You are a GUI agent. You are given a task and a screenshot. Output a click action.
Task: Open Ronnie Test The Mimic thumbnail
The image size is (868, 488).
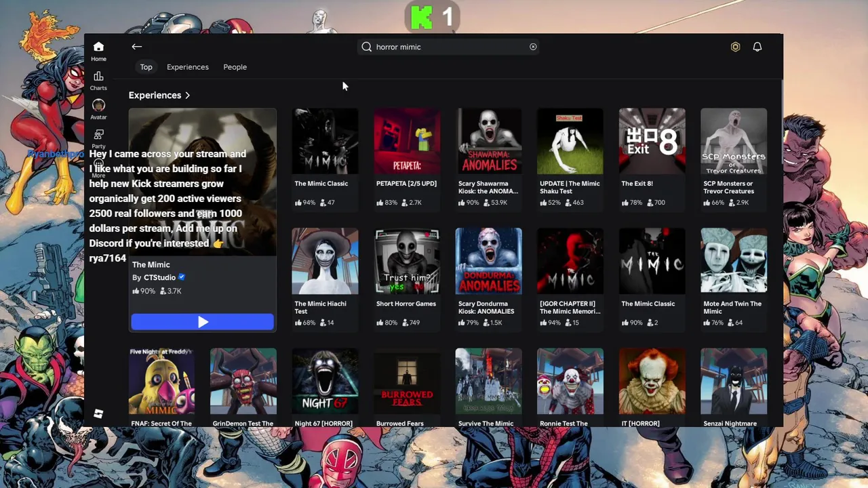click(570, 381)
